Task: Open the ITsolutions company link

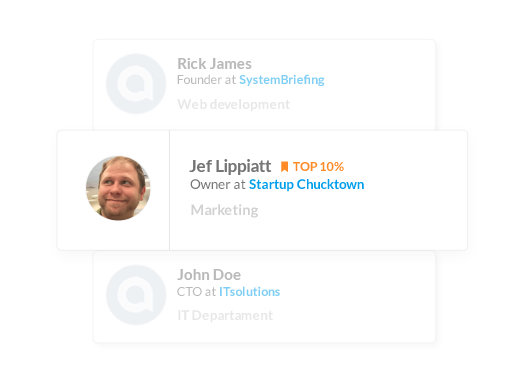Action: point(249,292)
